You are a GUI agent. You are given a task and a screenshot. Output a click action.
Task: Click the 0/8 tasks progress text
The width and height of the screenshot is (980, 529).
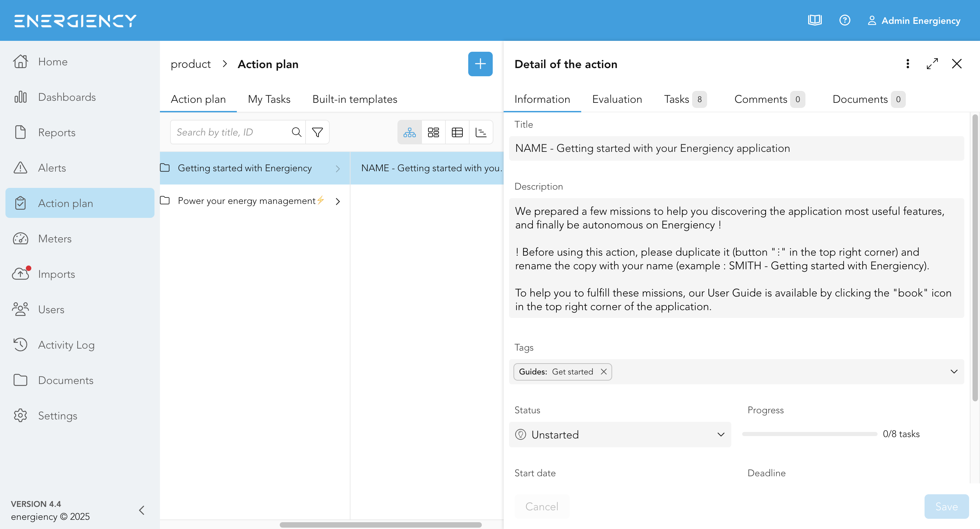901,434
